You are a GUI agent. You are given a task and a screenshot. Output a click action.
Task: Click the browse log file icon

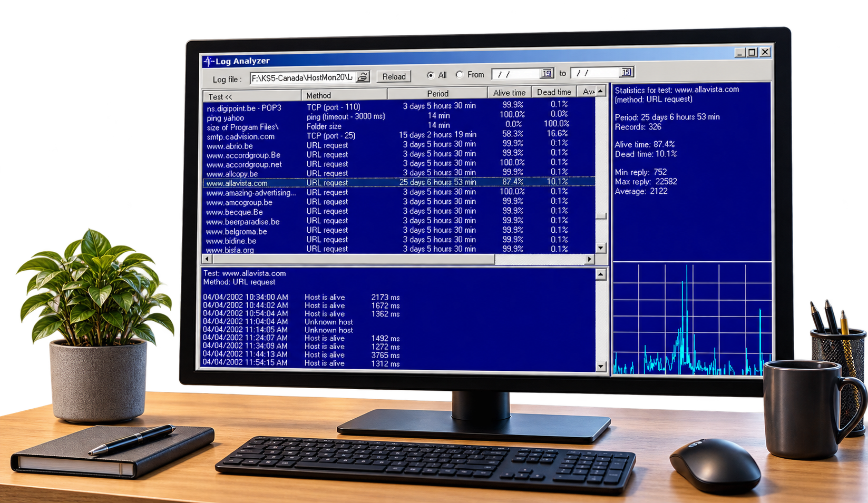(x=363, y=77)
